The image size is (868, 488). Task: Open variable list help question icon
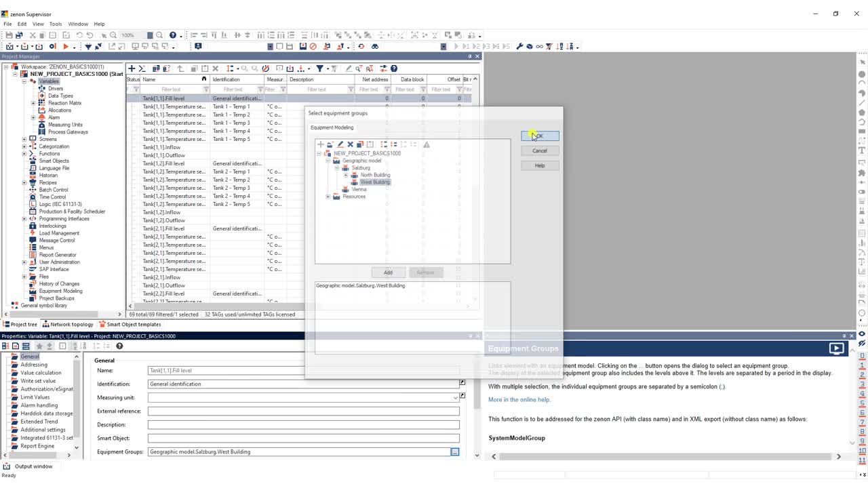pyautogui.click(x=394, y=68)
